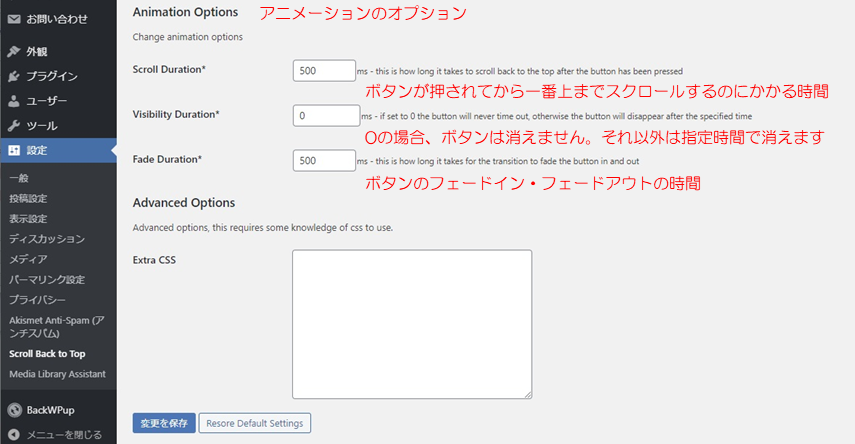Click the Extra CSS label
855x444 pixels.
tap(154, 260)
